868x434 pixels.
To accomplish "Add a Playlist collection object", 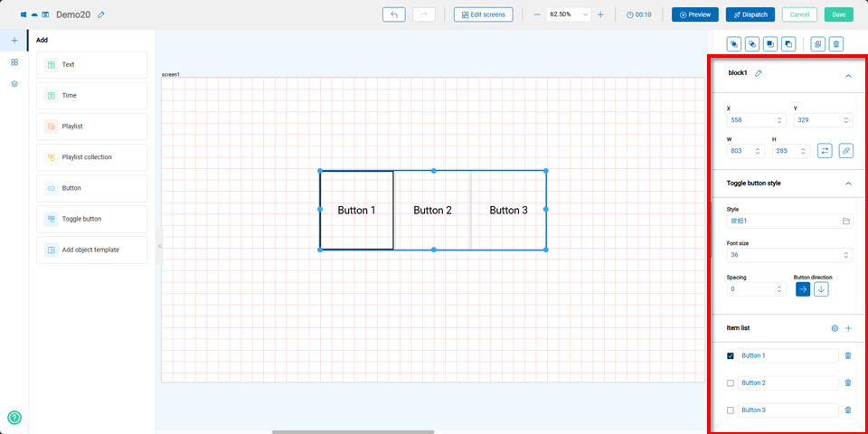I will (91, 157).
